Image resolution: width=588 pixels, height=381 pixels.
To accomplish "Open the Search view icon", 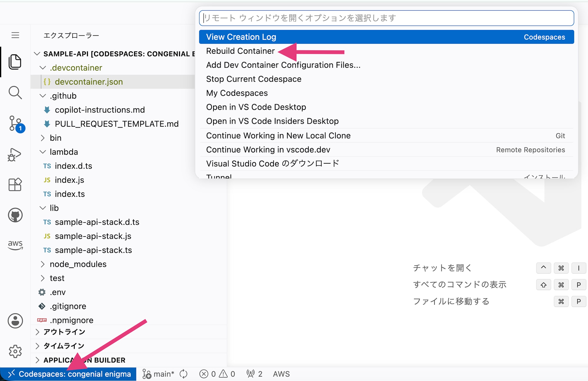I will pos(15,93).
